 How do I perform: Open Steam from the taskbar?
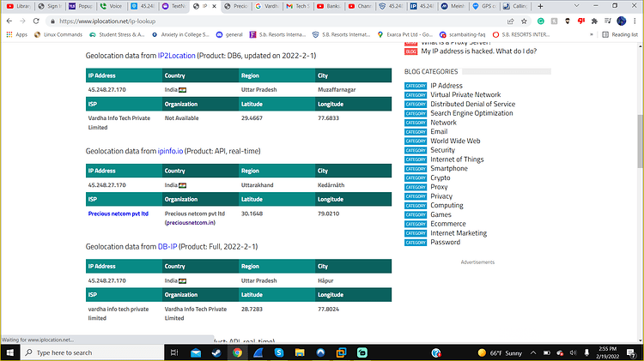216,352
